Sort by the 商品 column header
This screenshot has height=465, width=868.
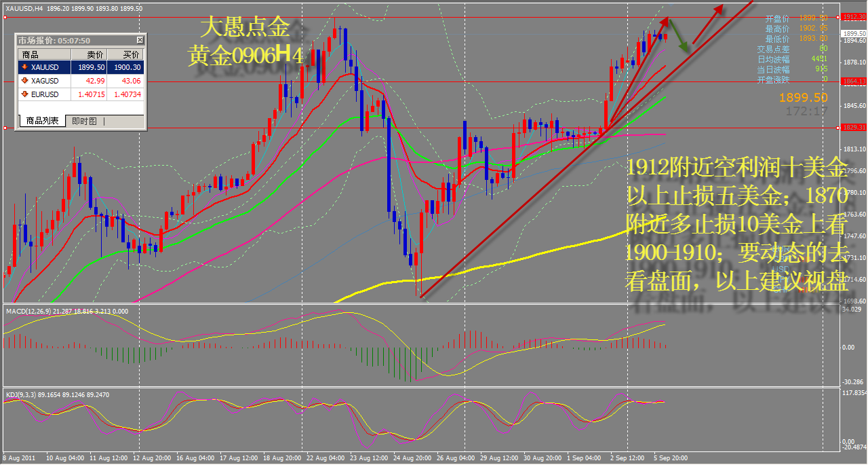31,55
